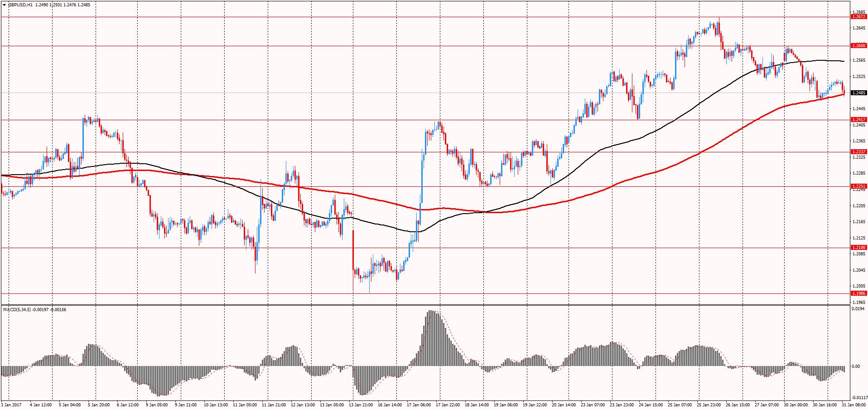The height and width of the screenshot is (410, 868).
Task: Click the -0.01117 MACD scale value
Action: 859,396
